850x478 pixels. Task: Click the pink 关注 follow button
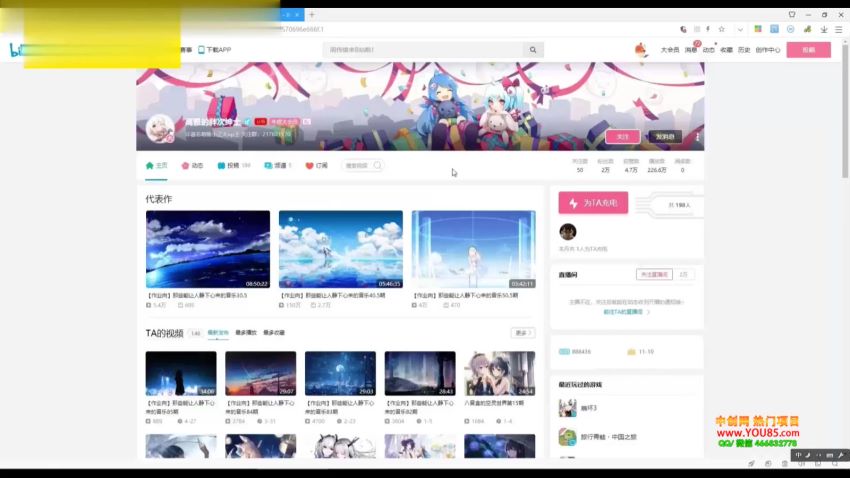pos(622,137)
